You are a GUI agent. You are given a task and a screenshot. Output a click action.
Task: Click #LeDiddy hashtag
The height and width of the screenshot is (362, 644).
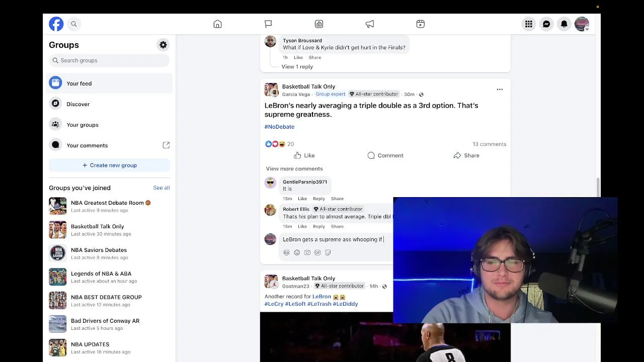pos(345,304)
